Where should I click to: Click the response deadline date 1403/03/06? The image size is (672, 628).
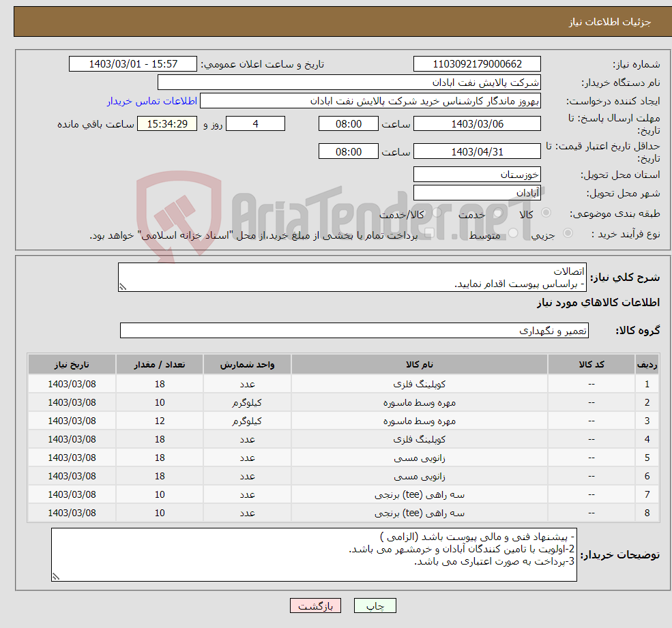pyautogui.click(x=477, y=124)
